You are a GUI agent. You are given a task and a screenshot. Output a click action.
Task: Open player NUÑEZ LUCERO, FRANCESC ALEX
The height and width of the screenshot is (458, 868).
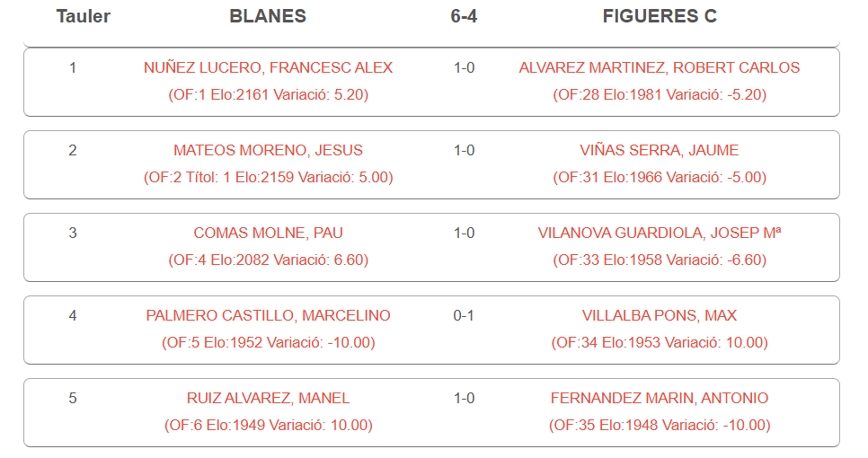click(268, 67)
